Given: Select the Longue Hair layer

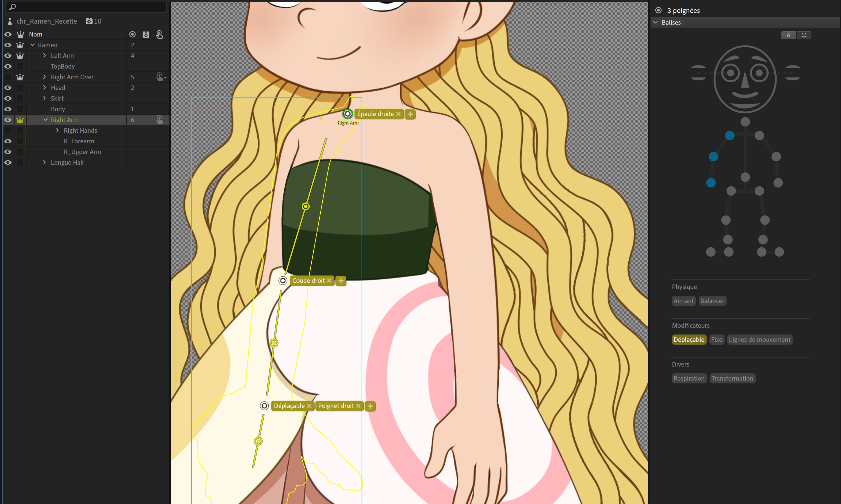Looking at the screenshot, I should tap(67, 163).
